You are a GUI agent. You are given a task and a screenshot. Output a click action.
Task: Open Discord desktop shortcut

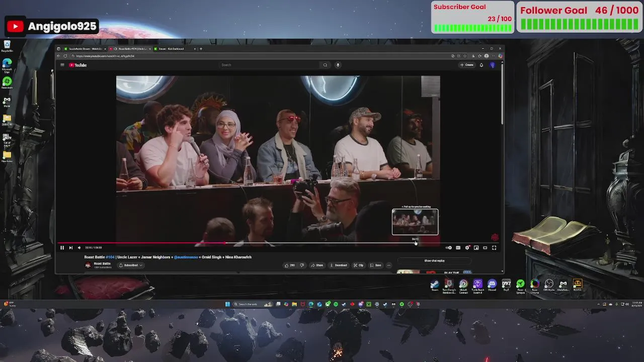click(492, 286)
